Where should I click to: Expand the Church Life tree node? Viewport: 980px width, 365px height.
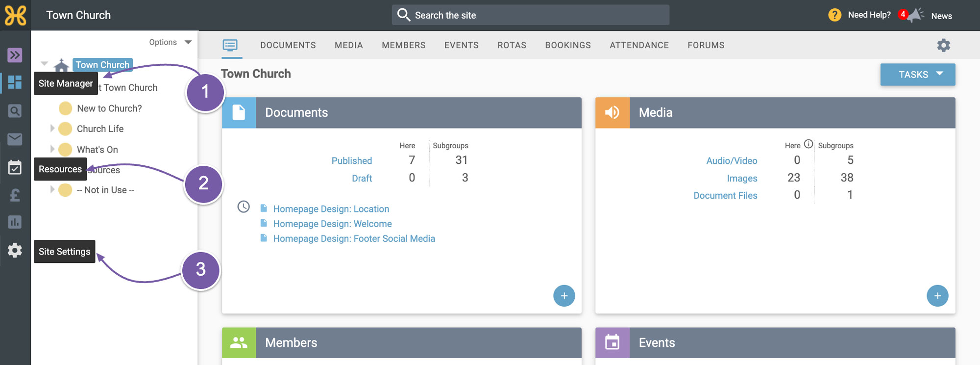tap(52, 129)
